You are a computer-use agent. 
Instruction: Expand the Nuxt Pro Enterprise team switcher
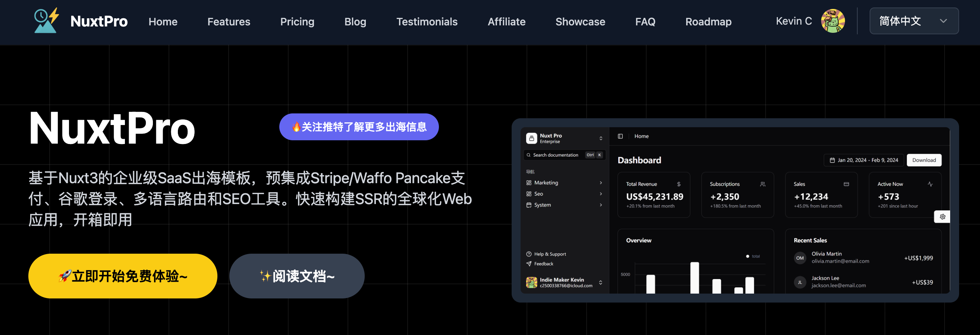point(601,138)
